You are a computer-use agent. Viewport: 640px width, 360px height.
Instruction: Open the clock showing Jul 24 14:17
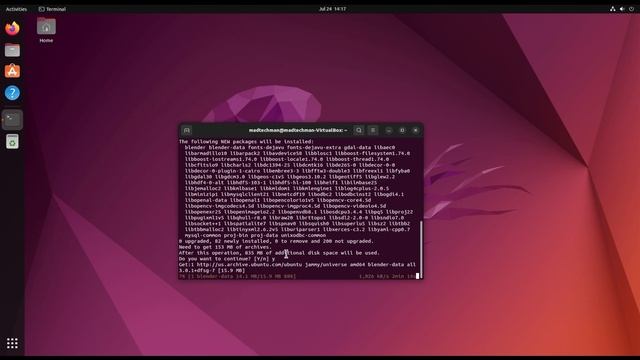pos(332,9)
